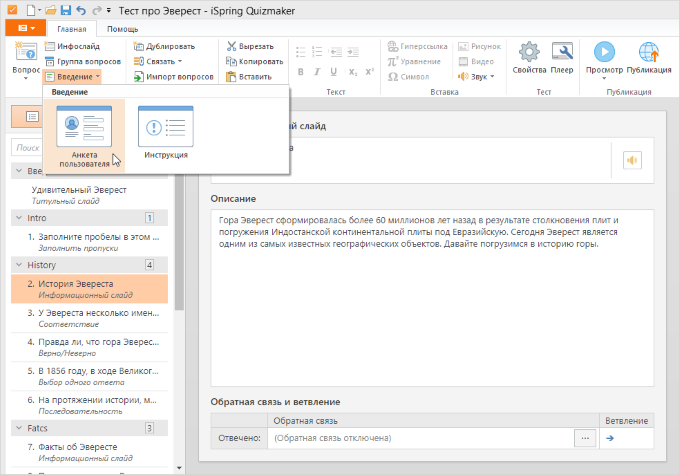Open the Плеер settings

point(562,58)
